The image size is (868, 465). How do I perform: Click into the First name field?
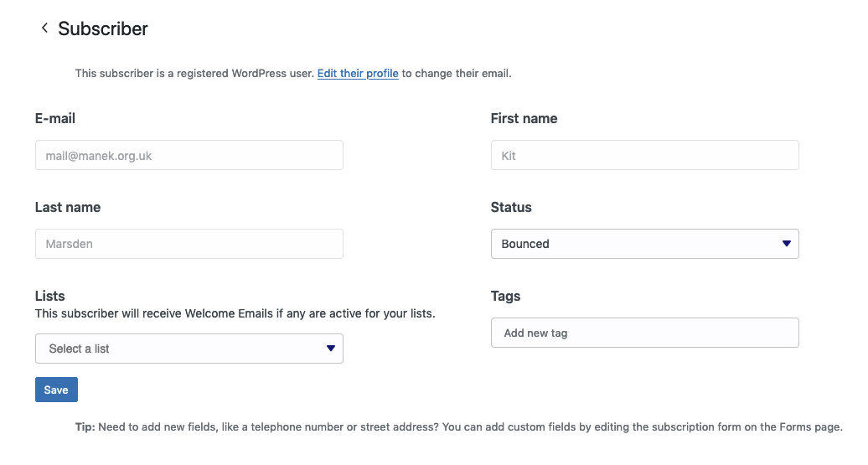[643, 155]
